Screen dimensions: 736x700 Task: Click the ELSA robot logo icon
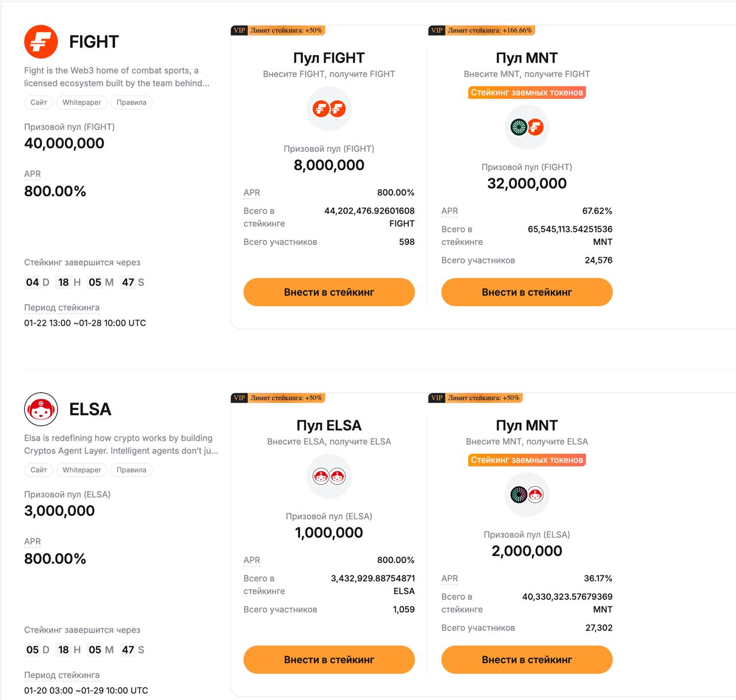point(41,409)
